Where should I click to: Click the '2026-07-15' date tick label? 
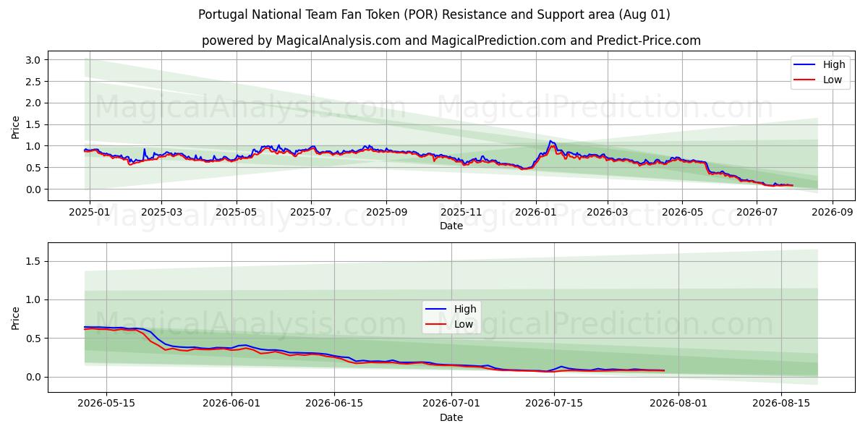pyautogui.click(x=555, y=404)
